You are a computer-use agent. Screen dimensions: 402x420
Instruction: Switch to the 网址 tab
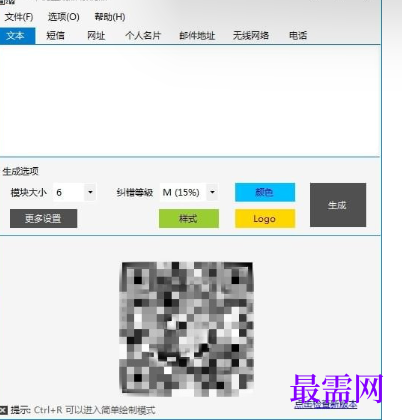(96, 36)
